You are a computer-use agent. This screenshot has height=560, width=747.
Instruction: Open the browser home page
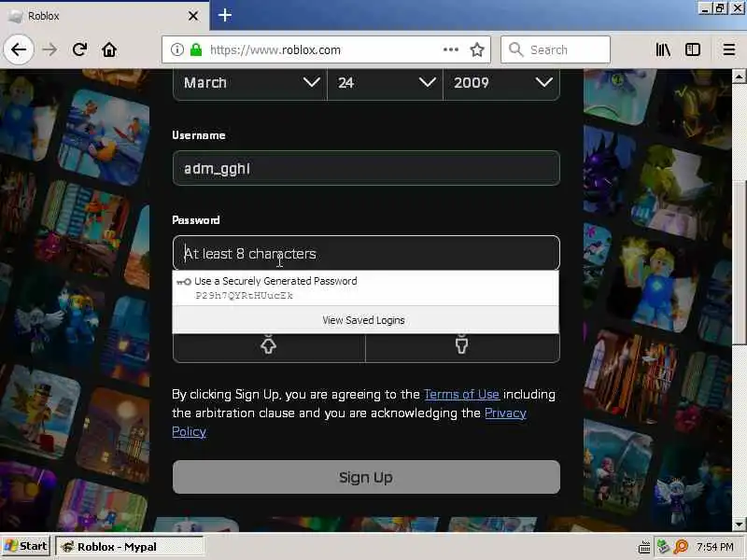(109, 49)
